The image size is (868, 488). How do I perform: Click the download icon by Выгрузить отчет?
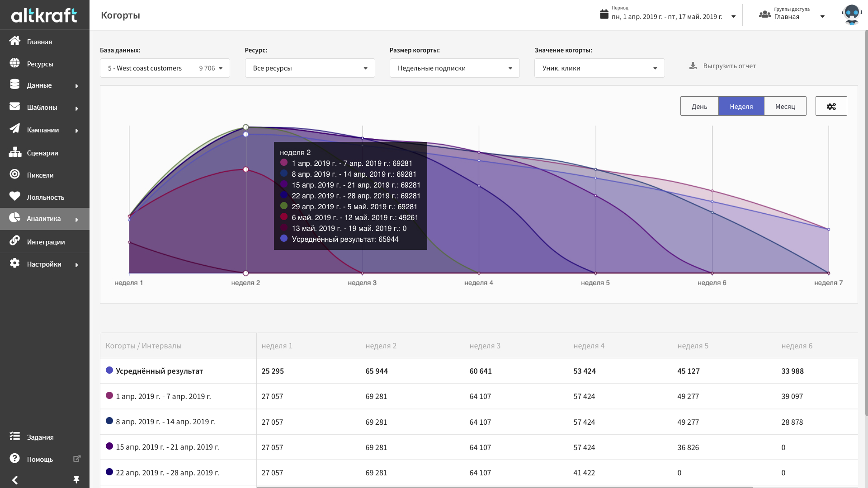point(693,66)
